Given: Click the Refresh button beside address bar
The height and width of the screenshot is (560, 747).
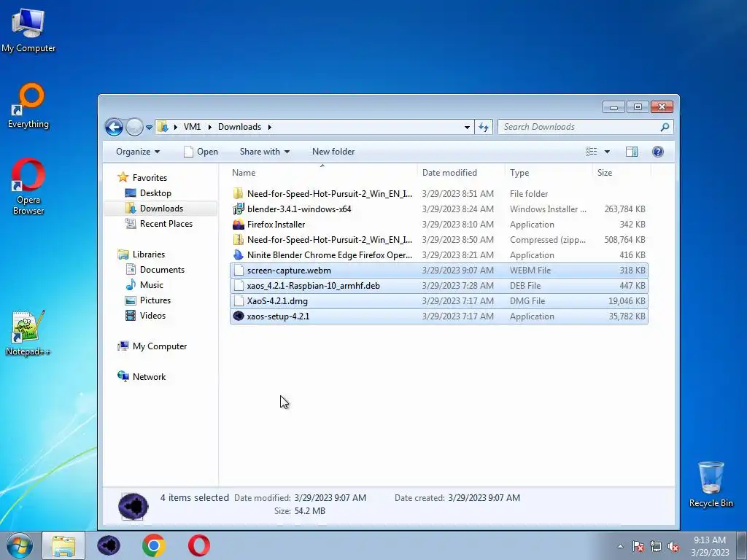Looking at the screenshot, I should click(x=484, y=127).
